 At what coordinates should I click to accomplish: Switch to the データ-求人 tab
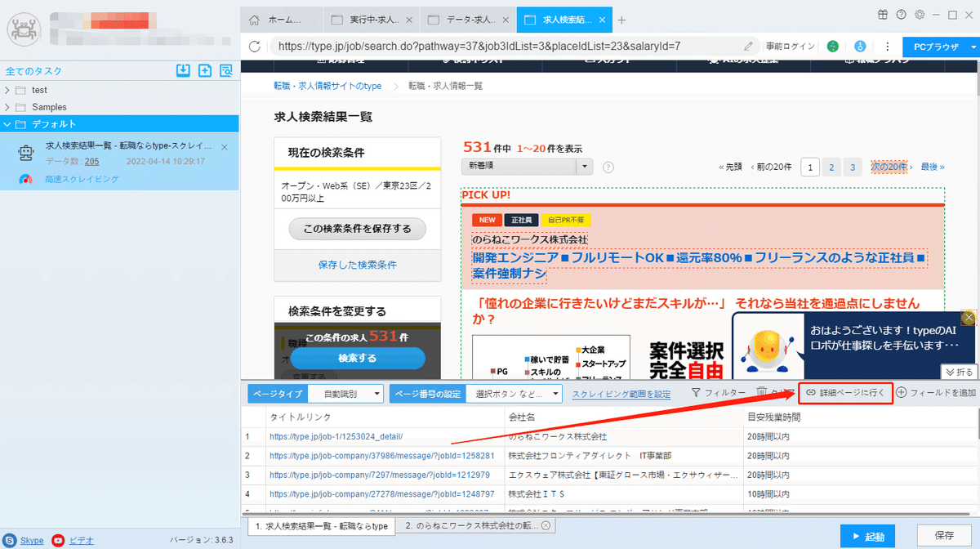click(466, 20)
